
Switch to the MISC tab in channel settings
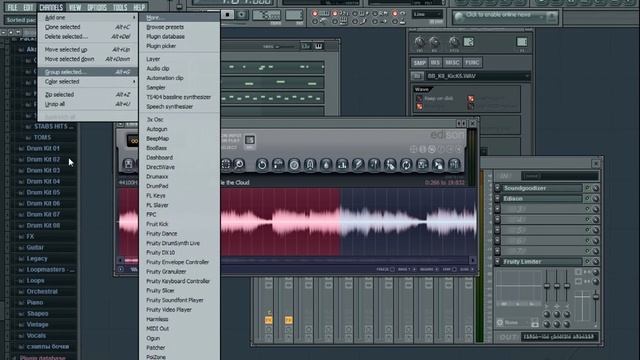coord(452,62)
